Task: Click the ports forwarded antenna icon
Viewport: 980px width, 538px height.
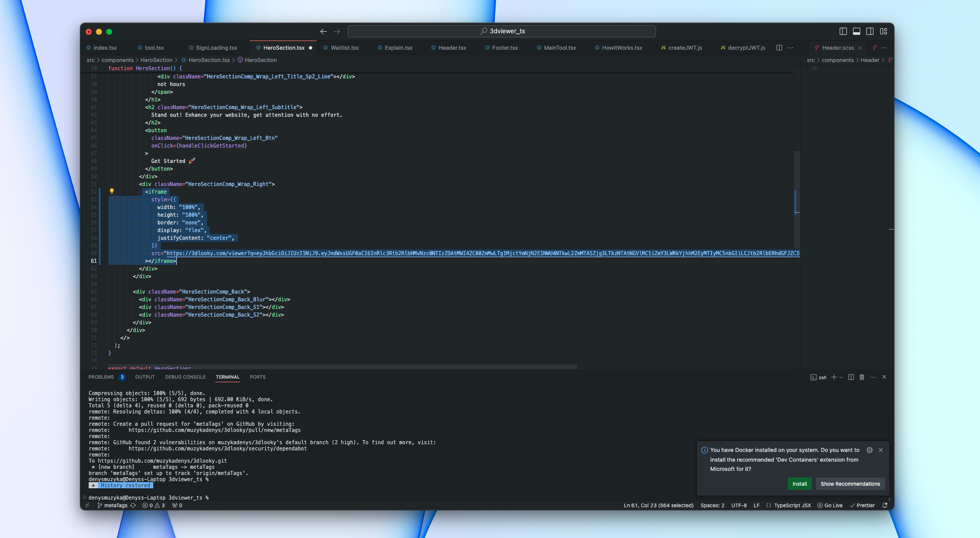Action: pyautogui.click(x=177, y=505)
